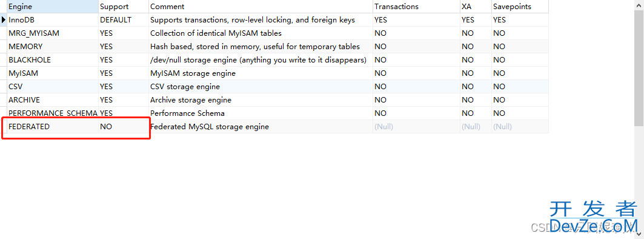
Task: Select the Savepoints column header
Action: coord(520,6)
